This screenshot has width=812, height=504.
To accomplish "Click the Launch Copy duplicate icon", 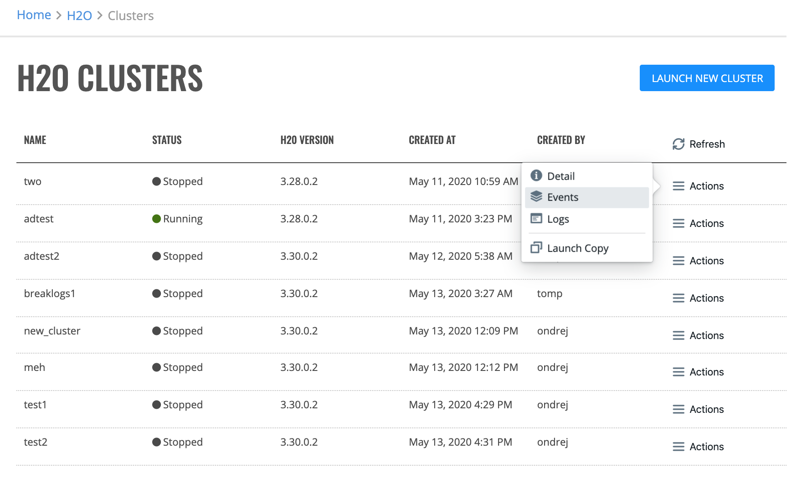I will (x=536, y=247).
